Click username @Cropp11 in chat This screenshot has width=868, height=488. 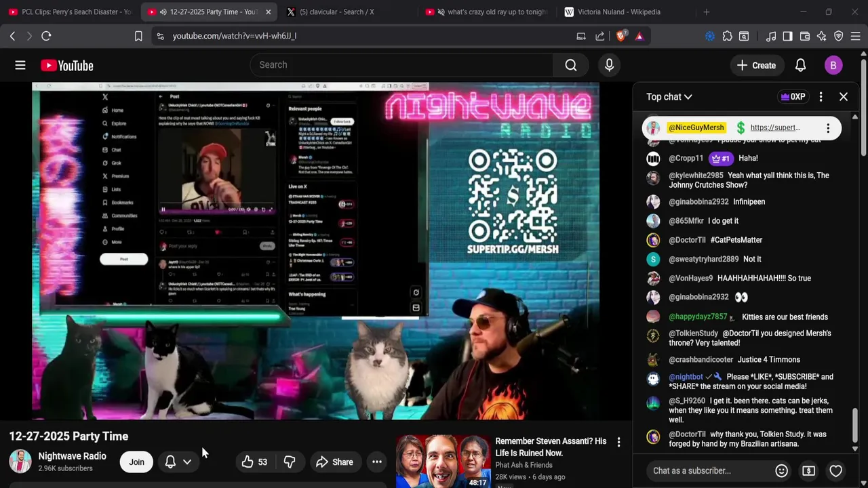click(686, 159)
